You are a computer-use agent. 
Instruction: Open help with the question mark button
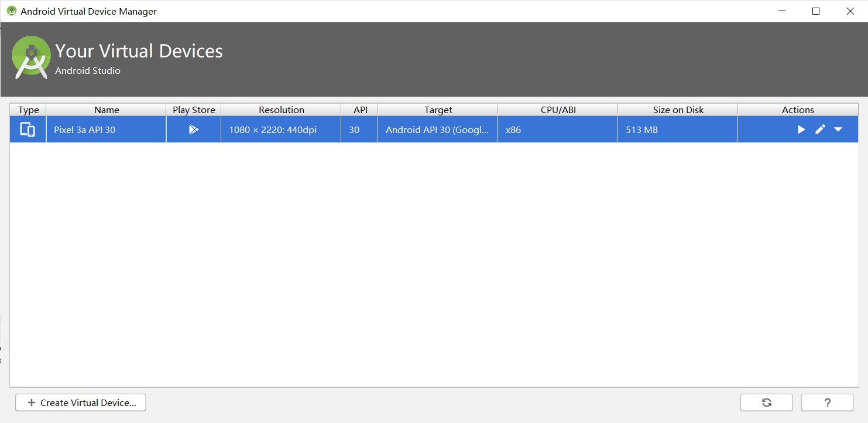[827, 402]
